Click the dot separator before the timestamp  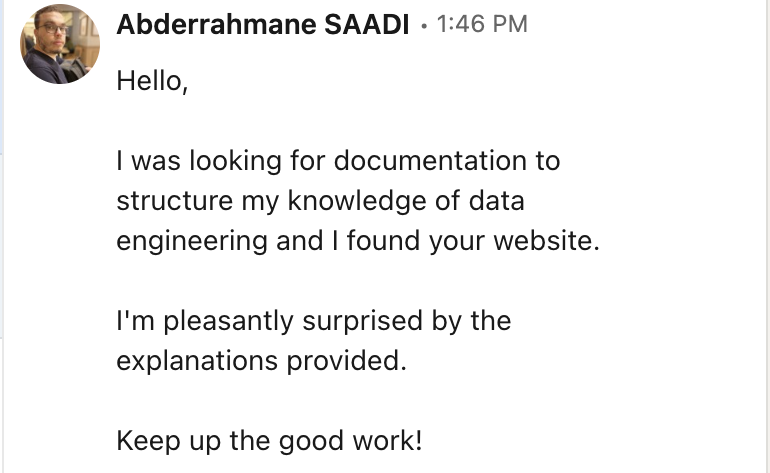point(424,26)
